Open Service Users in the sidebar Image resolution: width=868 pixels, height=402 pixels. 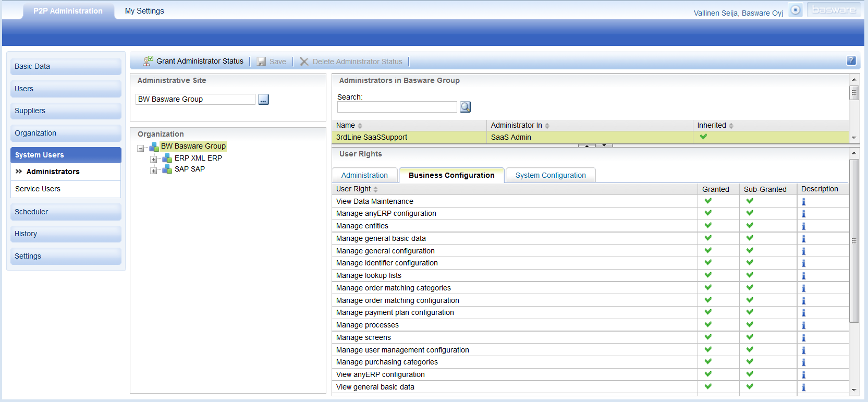point(38,189)
